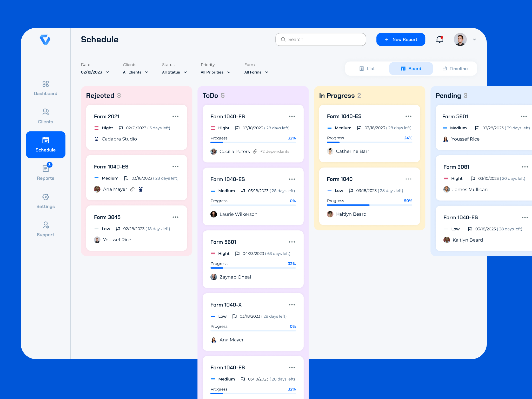The height and width of the screenshot is (399, 532).
Task: Click the New Report button
Action: point(401,39)
